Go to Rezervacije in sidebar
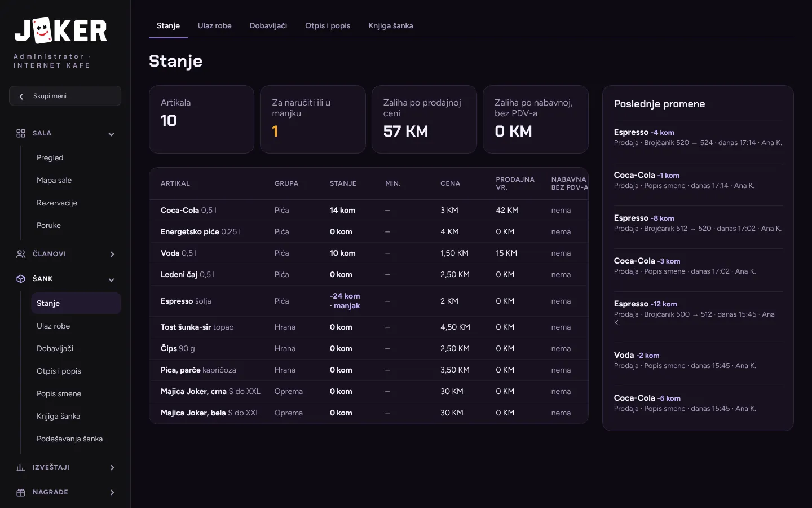This screenshot has height=508, width=812. [x=76, y=203]
